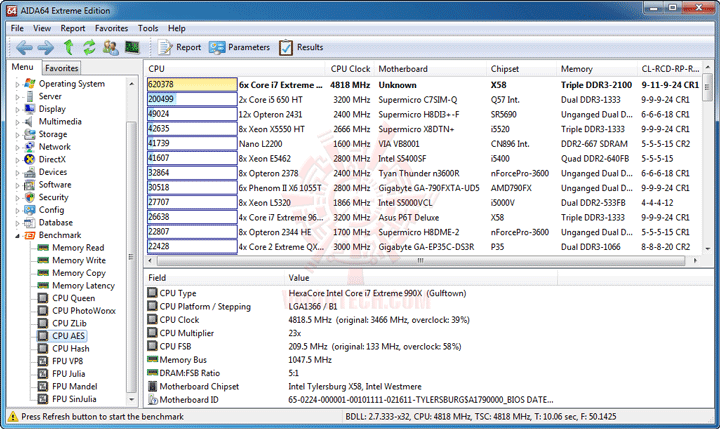Sort by Chipset column header
The height and width of the screenshot is (429, 720).
coord(521,69)
